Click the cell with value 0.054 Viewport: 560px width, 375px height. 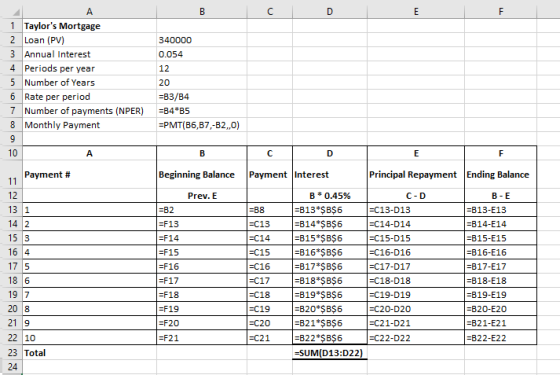(x=201, y=54)
